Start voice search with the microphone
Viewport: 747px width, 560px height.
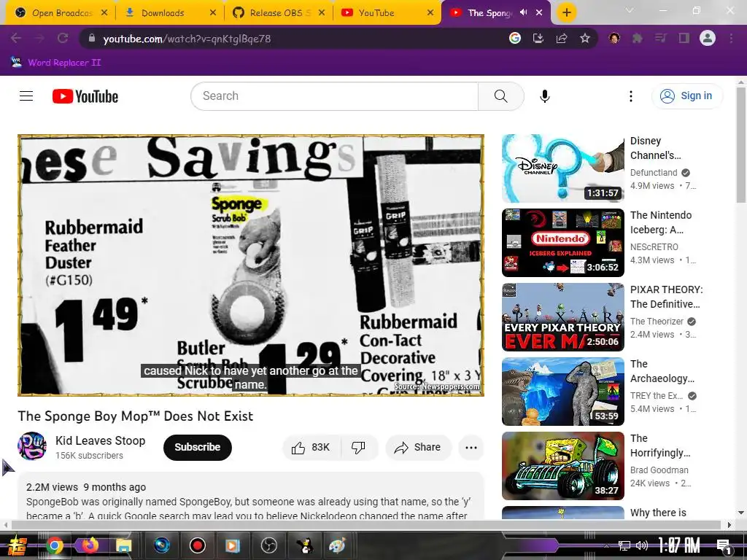(x=544, y=96)
